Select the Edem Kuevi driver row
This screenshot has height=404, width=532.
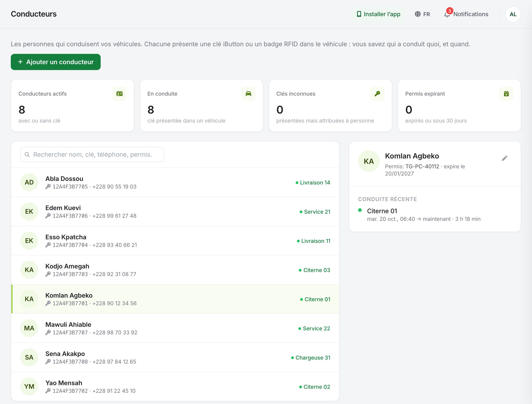[175, 212]
